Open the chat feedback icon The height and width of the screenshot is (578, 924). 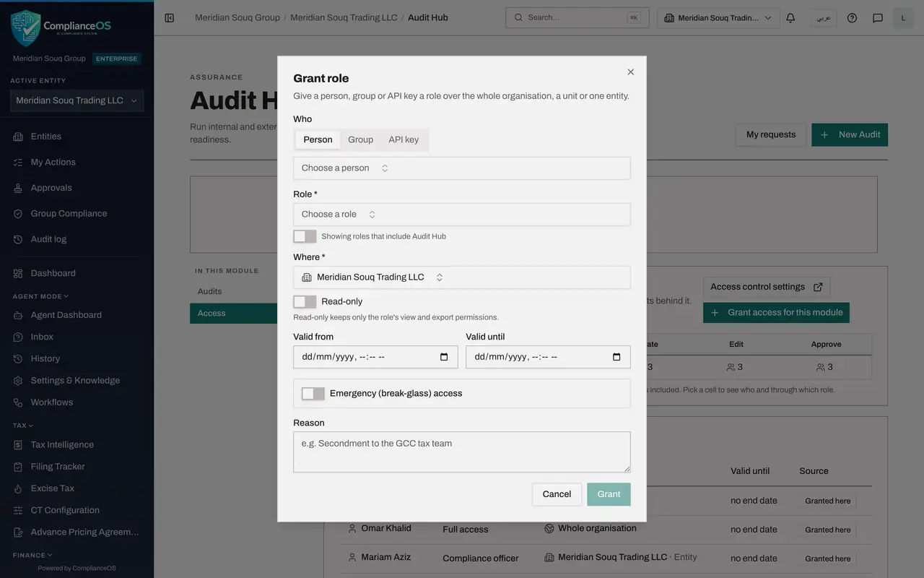tap(878, 18)
